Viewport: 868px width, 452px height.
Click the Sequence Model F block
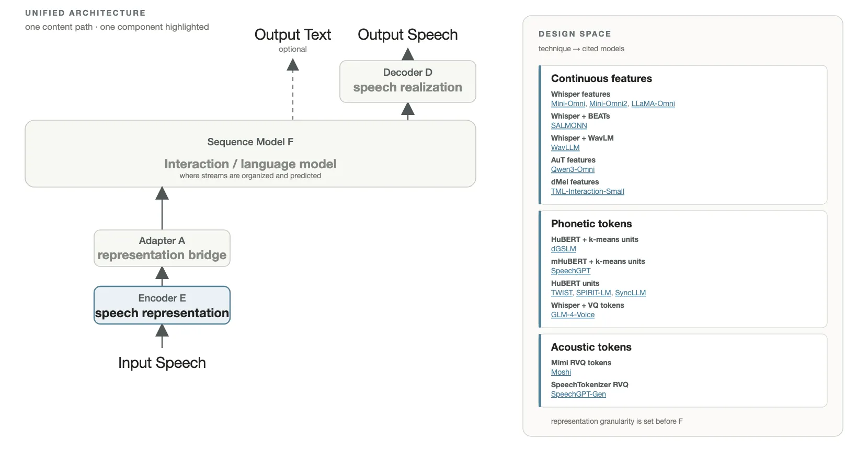[250, 154]
